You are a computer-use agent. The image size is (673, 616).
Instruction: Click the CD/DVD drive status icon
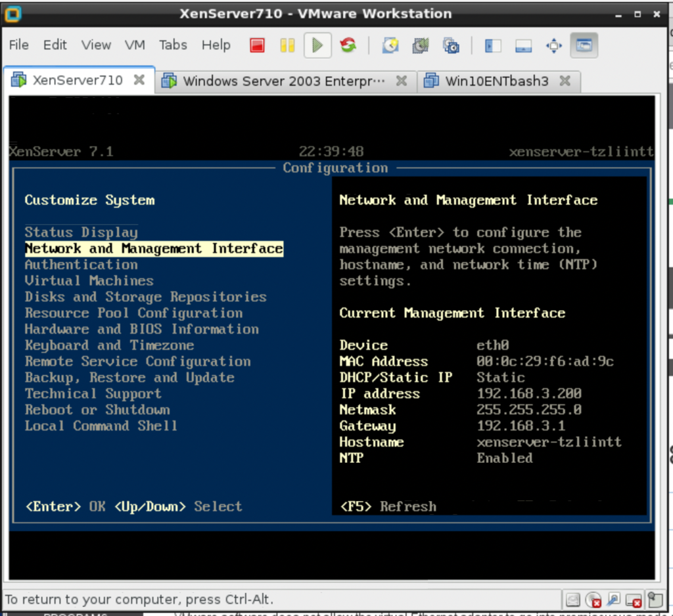pos(593,600)
